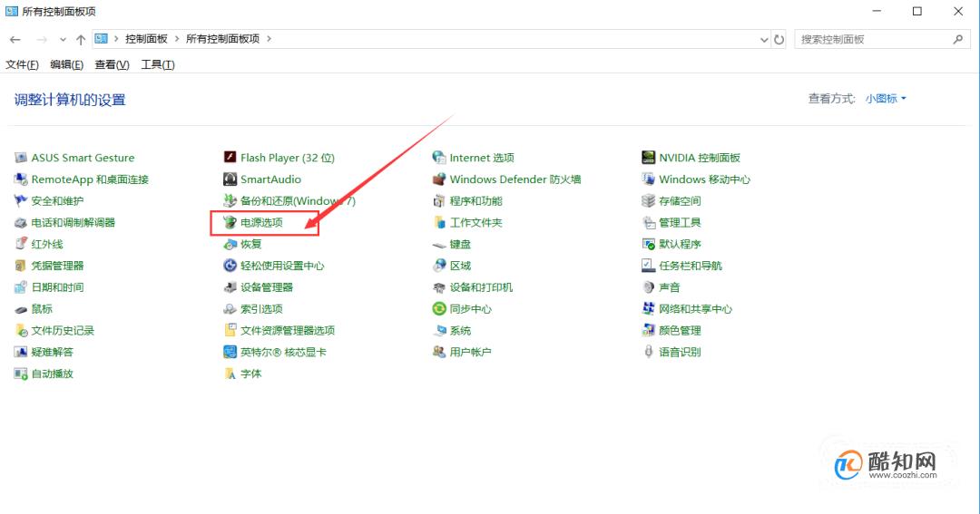Open the 安全和维护 flag icon
Viewport: 980px width, 514px height.
tap(21, 200)
